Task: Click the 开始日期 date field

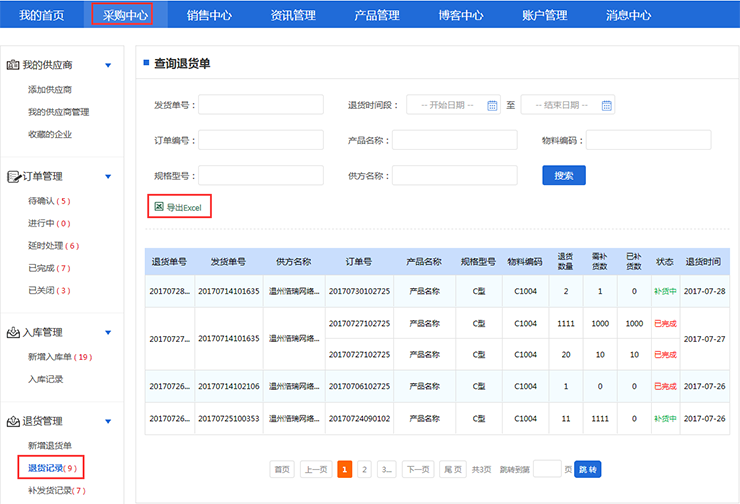Action: (x=454, y=105)
